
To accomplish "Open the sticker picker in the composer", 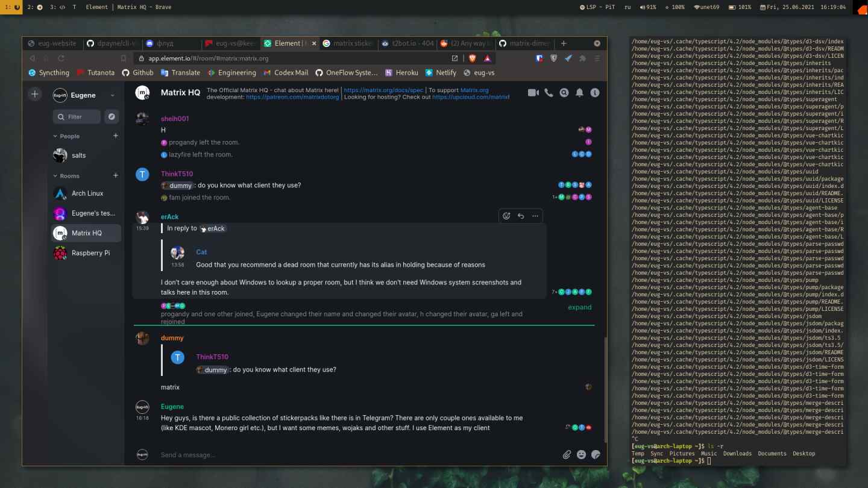I will (596, 454).
